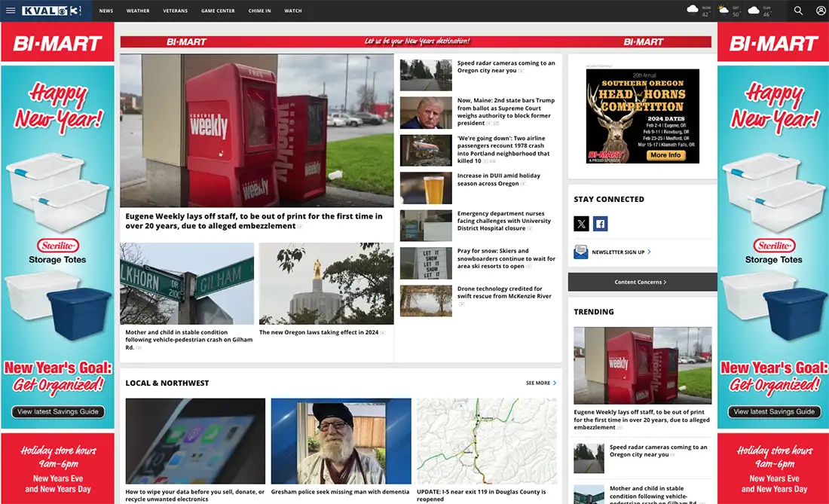Read Gresham police seek missing man headline
This screenshot has width=829, height=504.
[340, 492]
